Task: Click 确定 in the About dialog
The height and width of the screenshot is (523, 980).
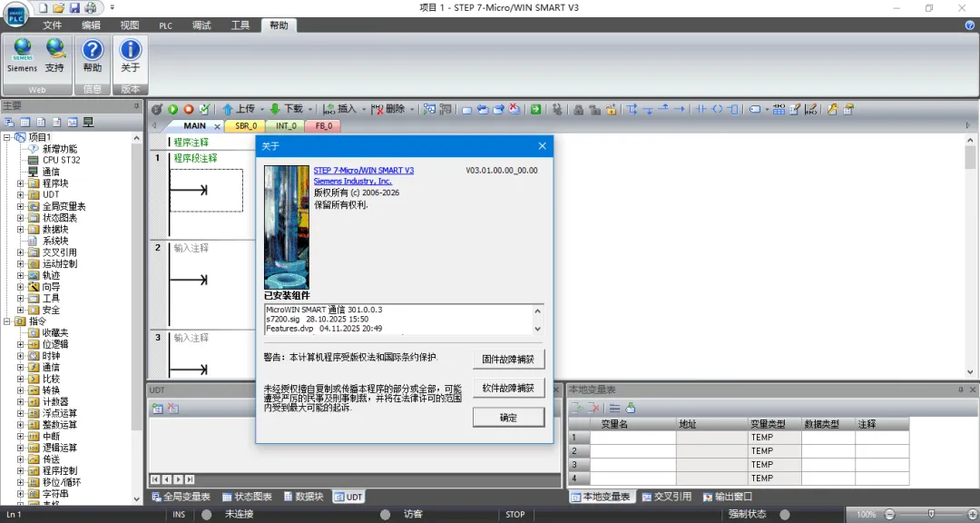Action: click(x=509, y=418)
